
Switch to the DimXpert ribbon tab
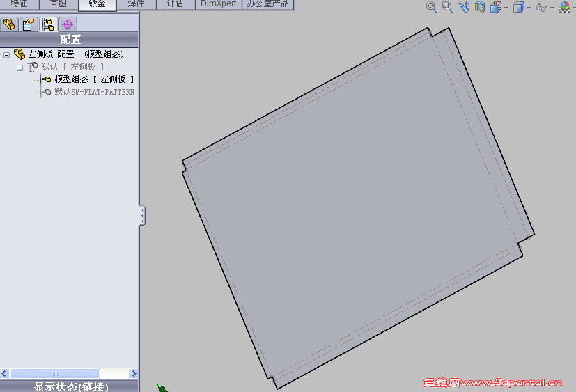[219, 4]
